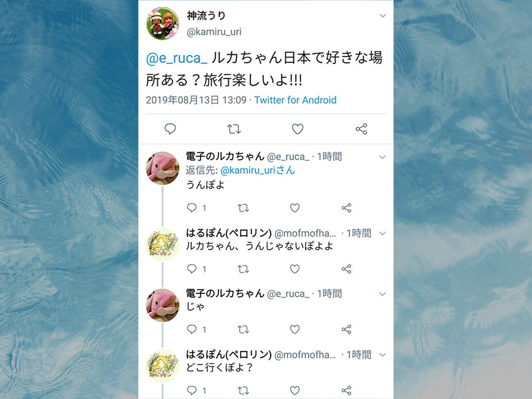532x399 pixels.
Task: Retweet the tweet saying じゃ
Action: pyautogui.click(x=243, y=329)
